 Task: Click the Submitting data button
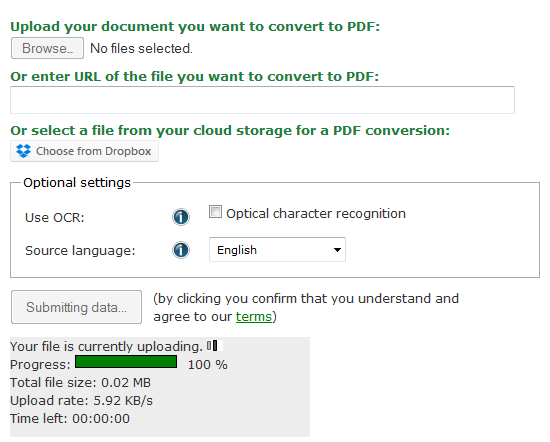tap(76, 307)
